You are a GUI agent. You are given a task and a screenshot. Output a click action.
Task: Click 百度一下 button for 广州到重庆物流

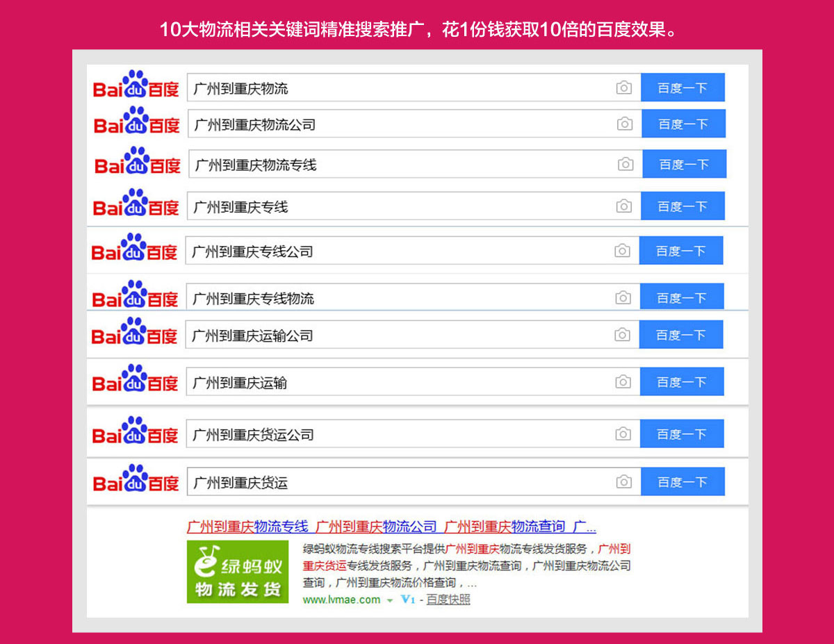[682, 88]
